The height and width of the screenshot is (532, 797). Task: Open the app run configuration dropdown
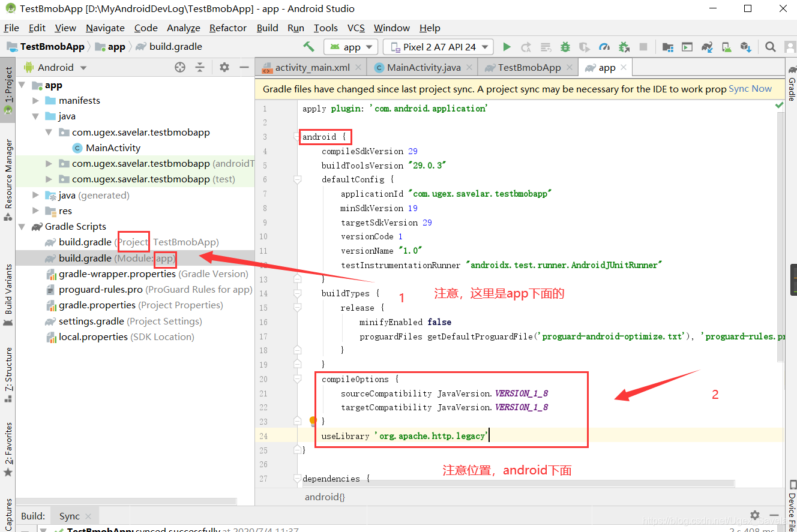[350, 47]
